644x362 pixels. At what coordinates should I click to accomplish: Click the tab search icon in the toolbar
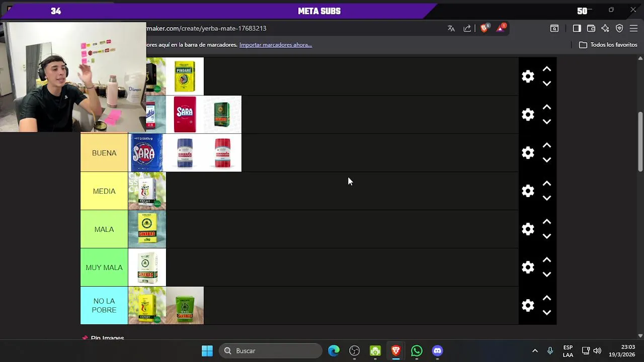(554, 29)
